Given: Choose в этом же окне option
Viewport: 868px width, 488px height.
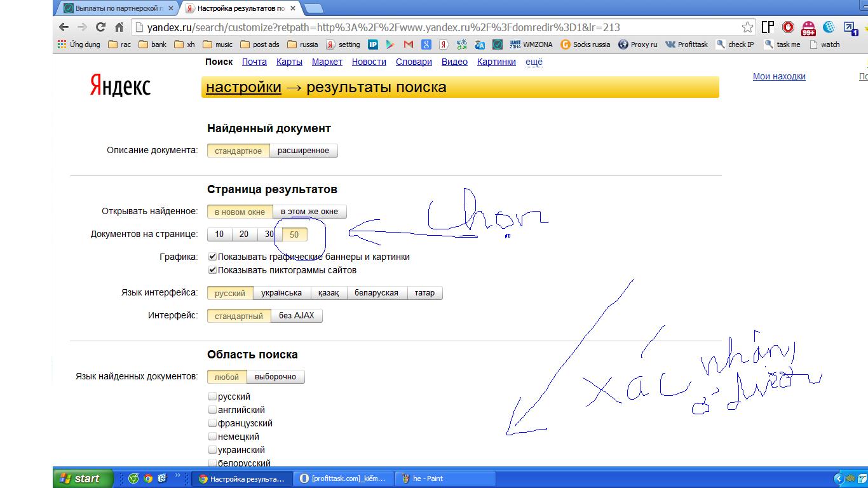Looking at the screenshot, I should pos(309,212).
